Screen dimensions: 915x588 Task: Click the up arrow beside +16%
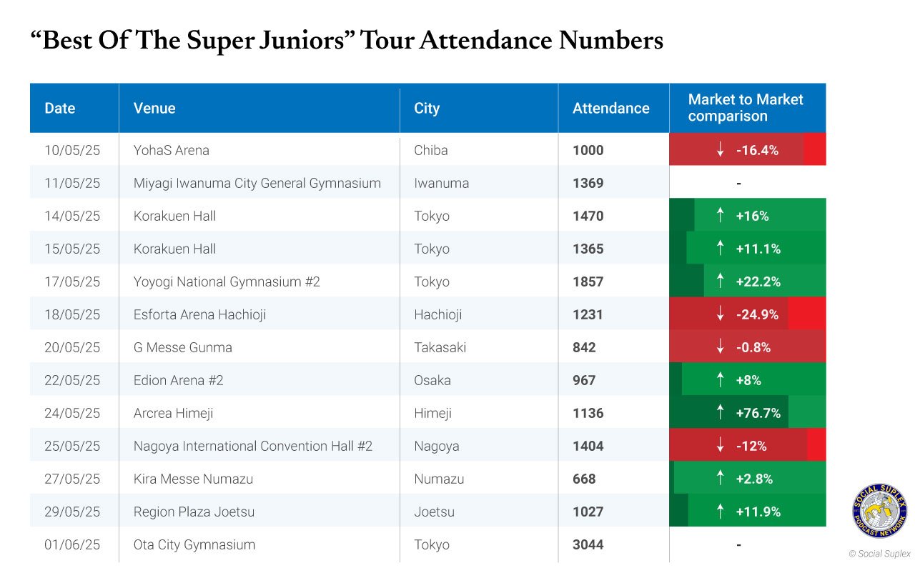[721, 216]
